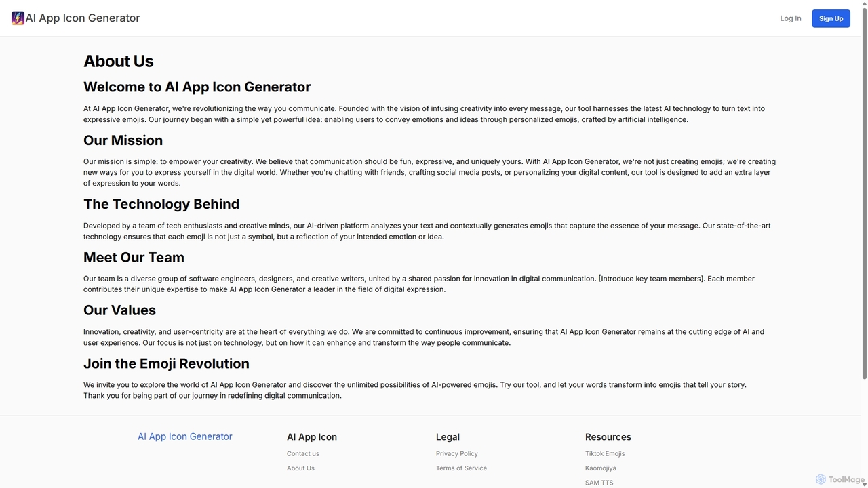The width and height of the screenshot is (868, 488).
Task: Click the Resources footer column heading
Action: click(x=608, y=437)
